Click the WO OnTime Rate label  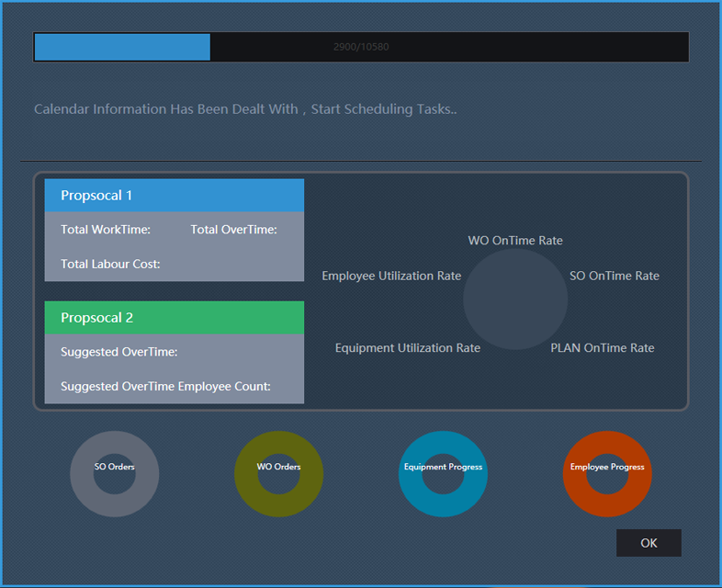[515, 241]
